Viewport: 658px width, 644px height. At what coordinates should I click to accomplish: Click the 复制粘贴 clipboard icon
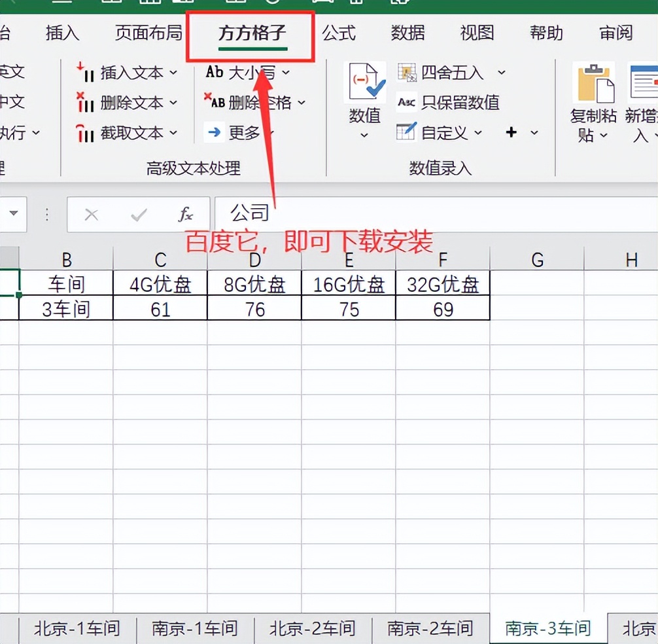[x=593, y=82]
